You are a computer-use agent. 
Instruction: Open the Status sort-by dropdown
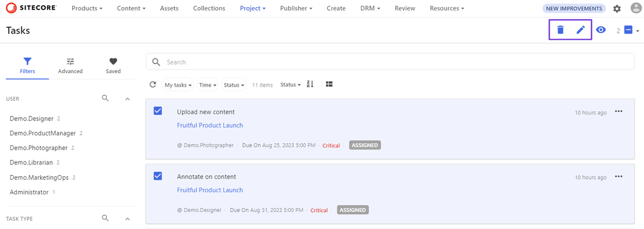point(290,84)
